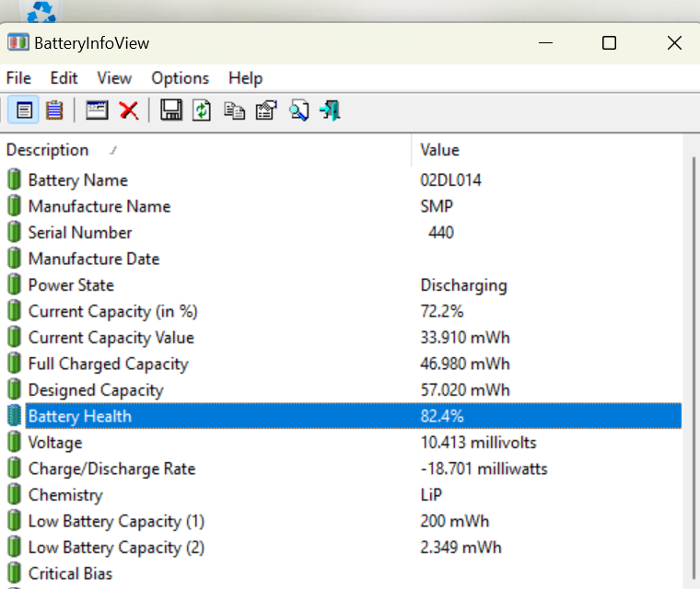Select the Chemistry row
This screenshot has height=589, width=700.
coord(341,495)
